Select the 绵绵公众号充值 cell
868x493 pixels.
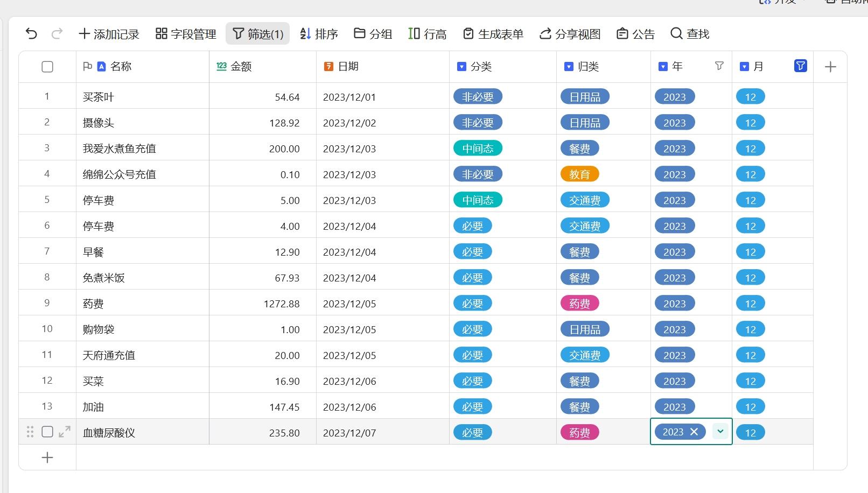point(143,174)
